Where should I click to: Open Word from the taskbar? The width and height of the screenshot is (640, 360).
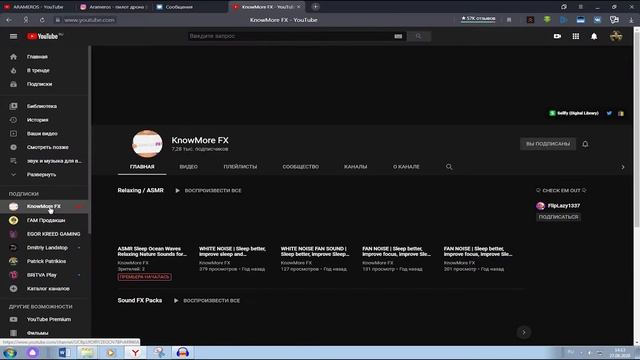coord(64,353)
